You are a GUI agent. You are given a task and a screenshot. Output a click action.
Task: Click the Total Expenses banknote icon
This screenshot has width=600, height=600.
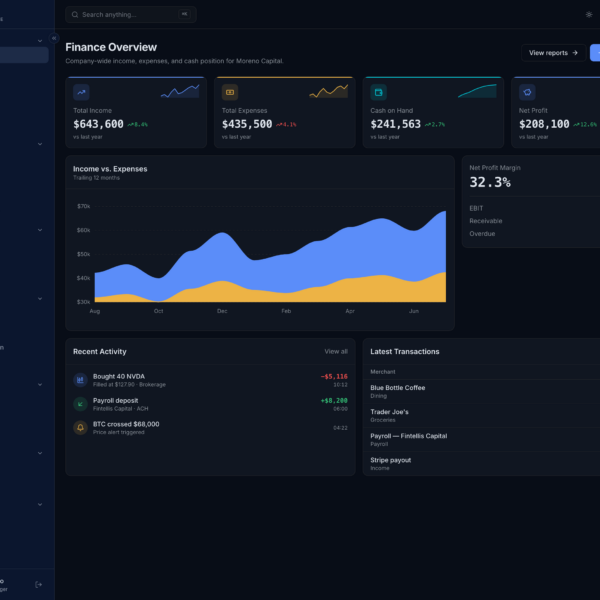230,92
